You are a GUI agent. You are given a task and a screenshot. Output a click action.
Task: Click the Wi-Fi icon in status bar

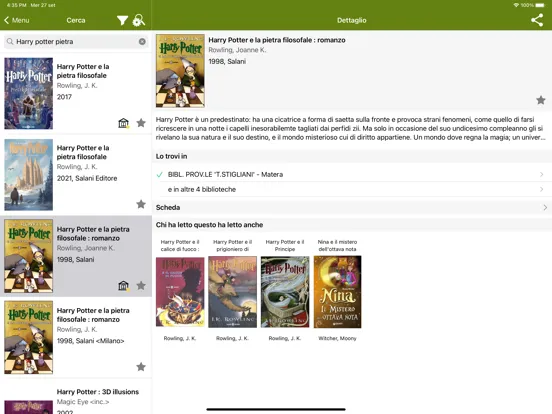coord(516,5)
